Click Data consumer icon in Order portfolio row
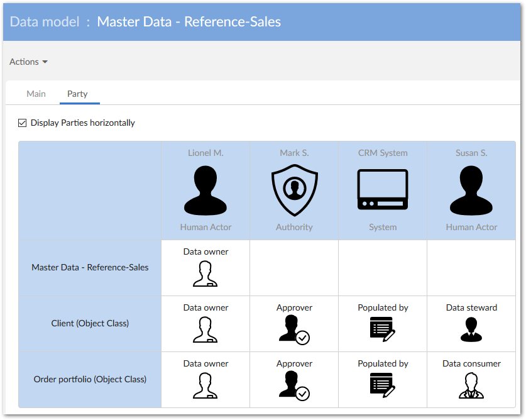The width and height of the screenshot is (526, 420). coord(471,385)
